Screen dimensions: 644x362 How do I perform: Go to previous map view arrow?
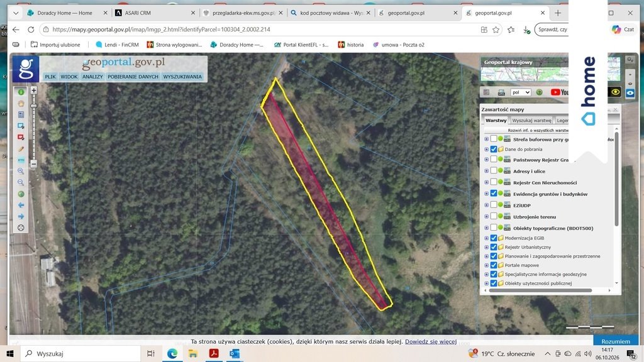click(x=21, y=205)
